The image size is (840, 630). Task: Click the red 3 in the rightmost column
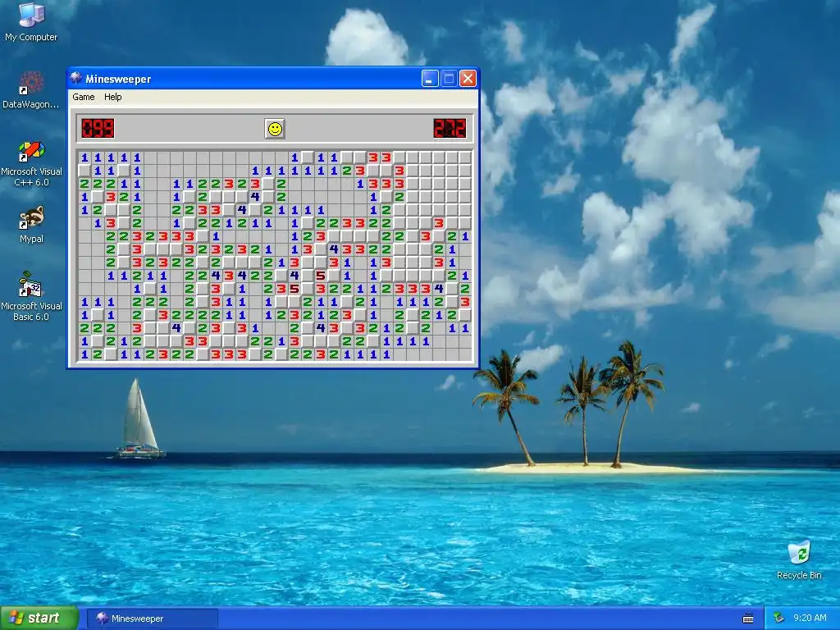tap(465, 302)
